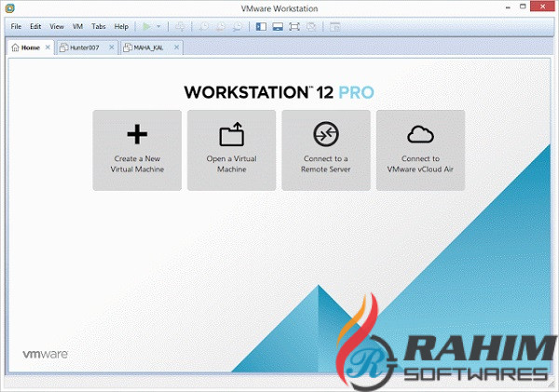Click the VMware Workstation title bar app icon
559x392 pixels.
coord(10,7)
